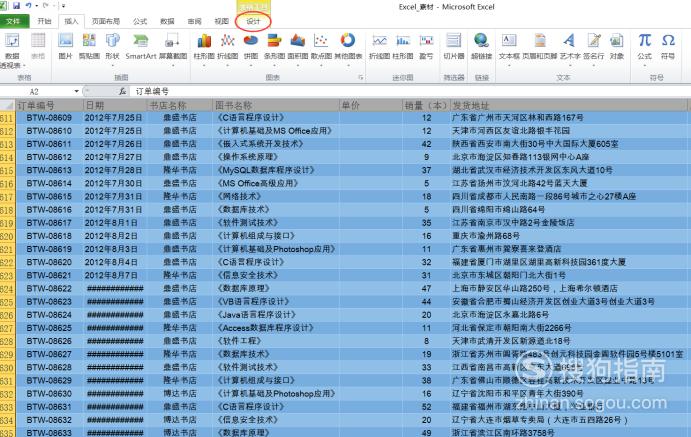Open the Signature Line (签名行) dropdown
The height and width of the screenshot is (437, 691).
[x=594, y=49]
